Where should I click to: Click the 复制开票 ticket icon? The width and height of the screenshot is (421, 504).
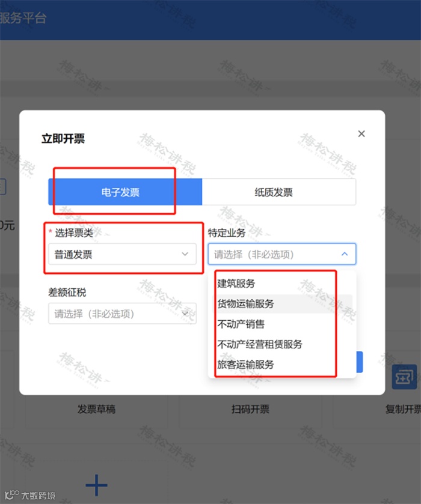pos(404,377)
